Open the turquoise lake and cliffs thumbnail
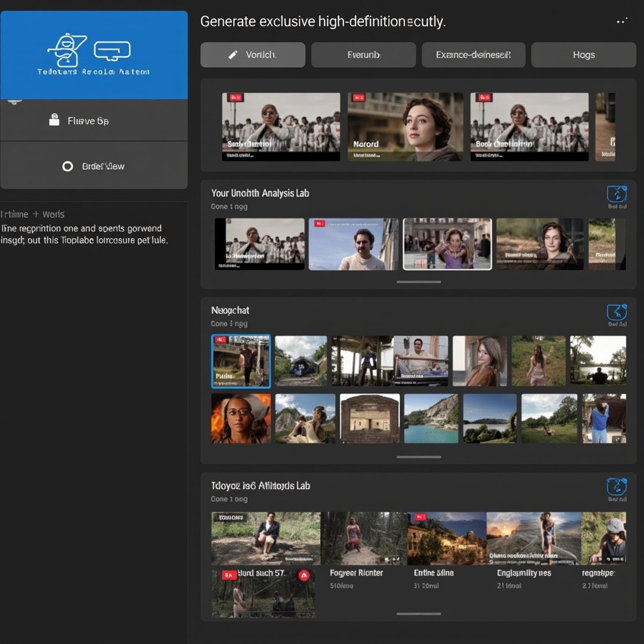The width and height of the screenshot is (644, 644). tap(431, 418)
